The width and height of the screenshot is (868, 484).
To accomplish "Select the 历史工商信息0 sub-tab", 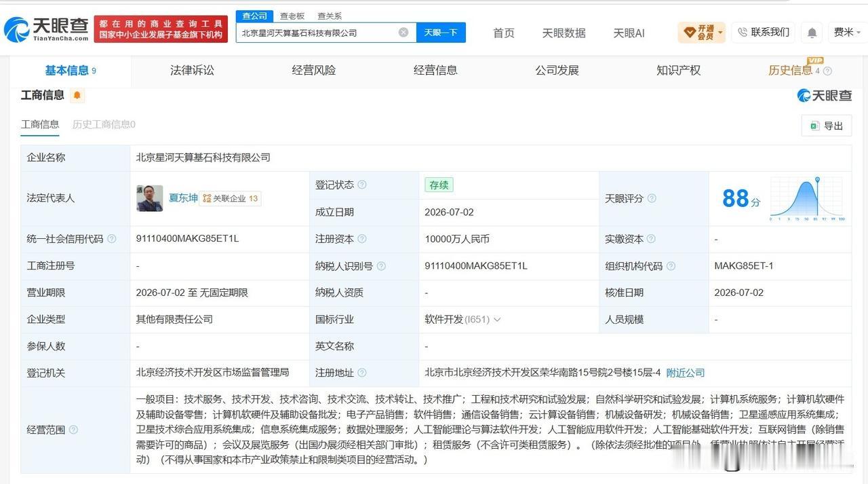I will (104, 124).
